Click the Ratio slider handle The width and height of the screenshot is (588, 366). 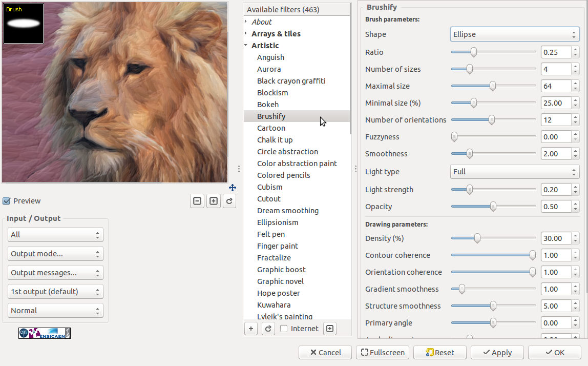pos(474,52)
